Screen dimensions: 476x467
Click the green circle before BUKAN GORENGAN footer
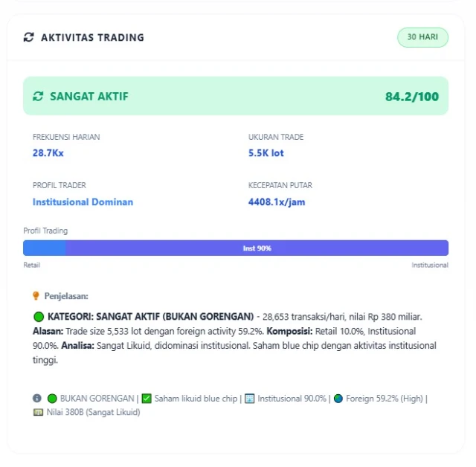[x=52, y=399]
